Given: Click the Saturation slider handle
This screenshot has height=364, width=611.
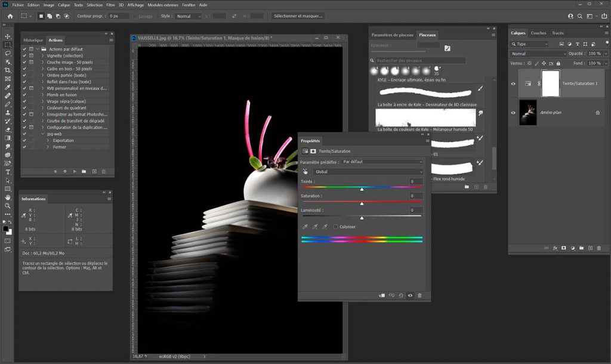Looking at the screenshot, I should click(x=362, y=204).
